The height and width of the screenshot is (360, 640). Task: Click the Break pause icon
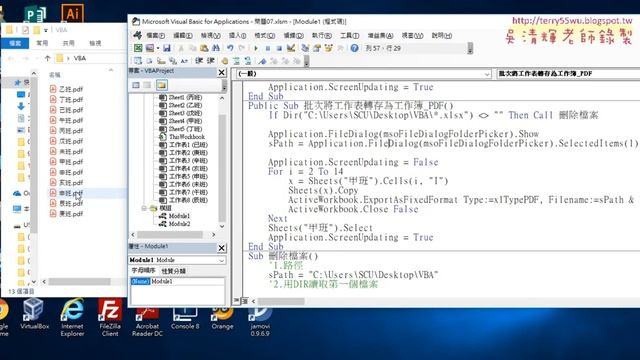(267, 48)
